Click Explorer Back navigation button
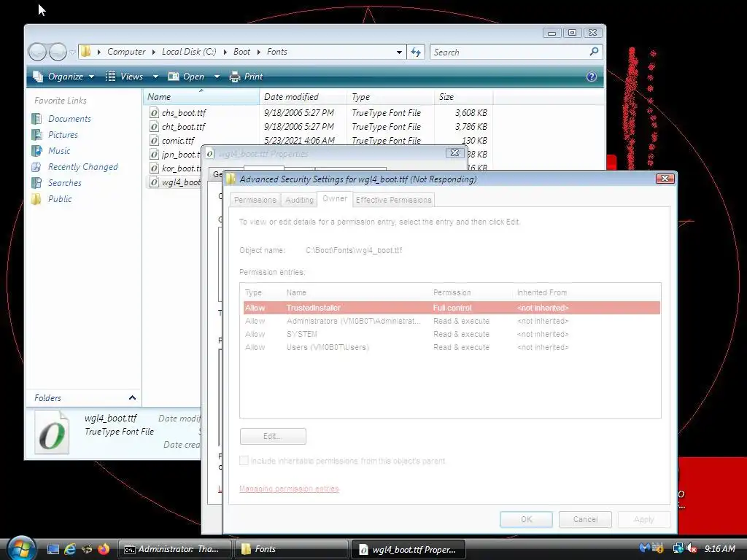Image resolution: width=747 pixels, height=560 pixels. 37,52
